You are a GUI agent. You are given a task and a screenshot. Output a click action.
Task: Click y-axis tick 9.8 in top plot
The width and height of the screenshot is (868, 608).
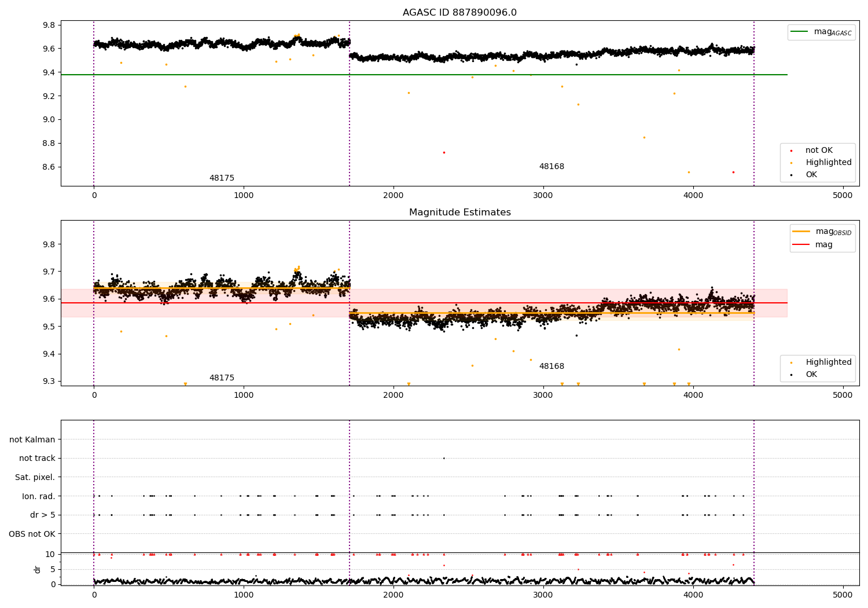(x=49, y=25)
